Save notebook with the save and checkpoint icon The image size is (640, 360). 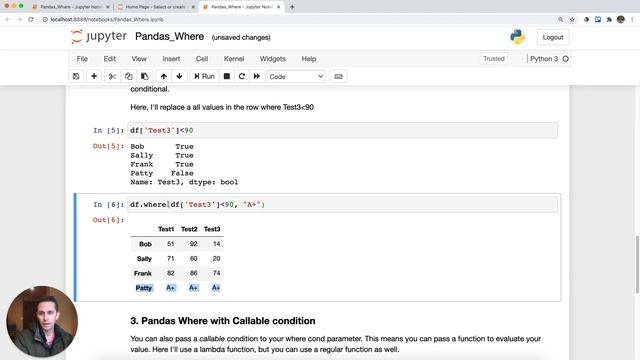[x=76, y=76]
